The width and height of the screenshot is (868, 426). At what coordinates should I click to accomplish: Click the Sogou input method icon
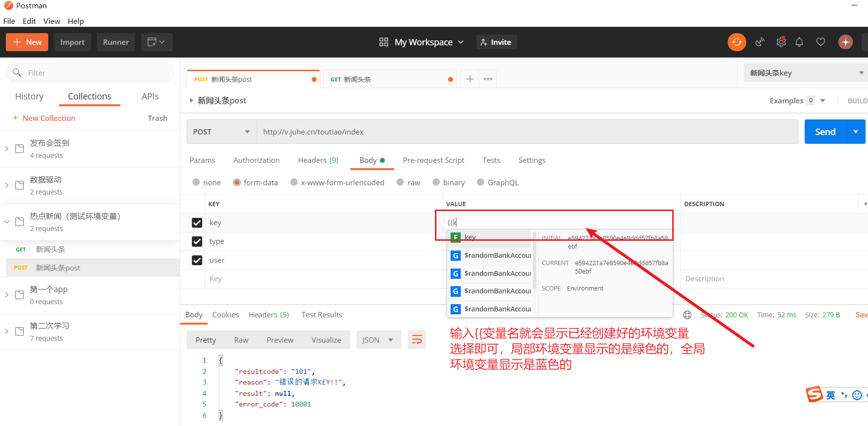(814, 394)
